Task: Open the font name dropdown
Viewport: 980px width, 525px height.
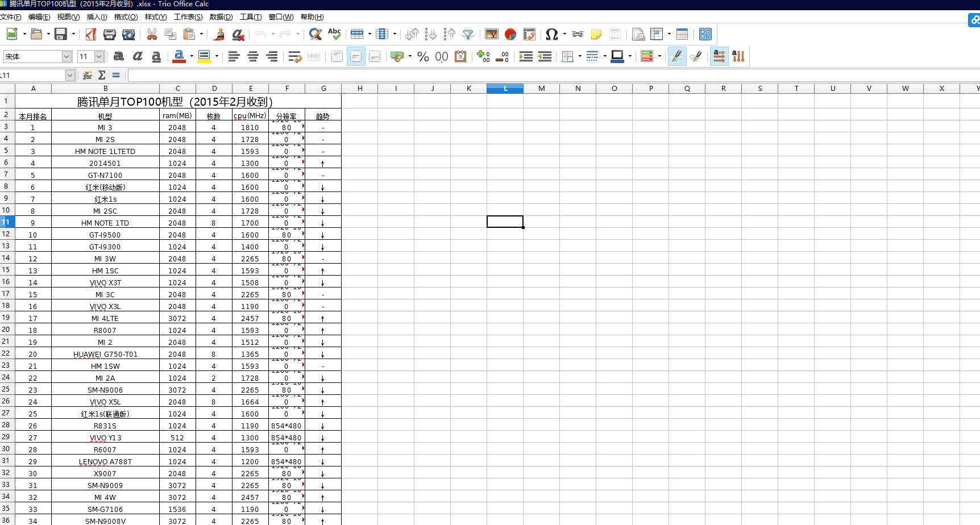Action: (67, 56)
